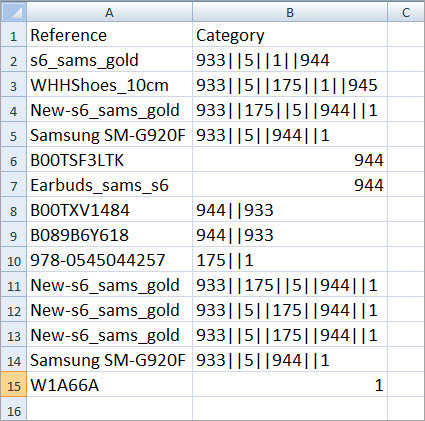
Task: Click "933||5||944||1" in row 14
Action: pyautogui.click(x=290, y=360)
